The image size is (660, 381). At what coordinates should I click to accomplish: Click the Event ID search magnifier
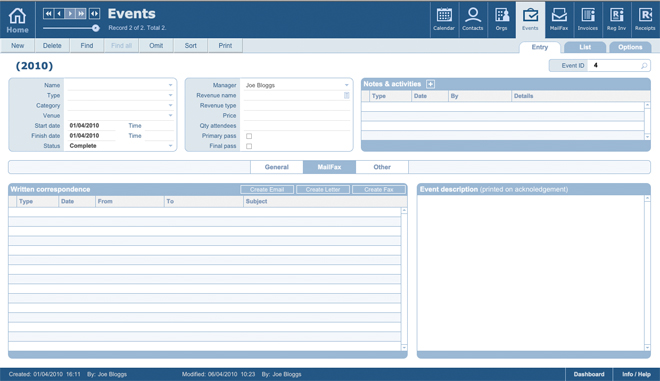click(x=644, y=66)
